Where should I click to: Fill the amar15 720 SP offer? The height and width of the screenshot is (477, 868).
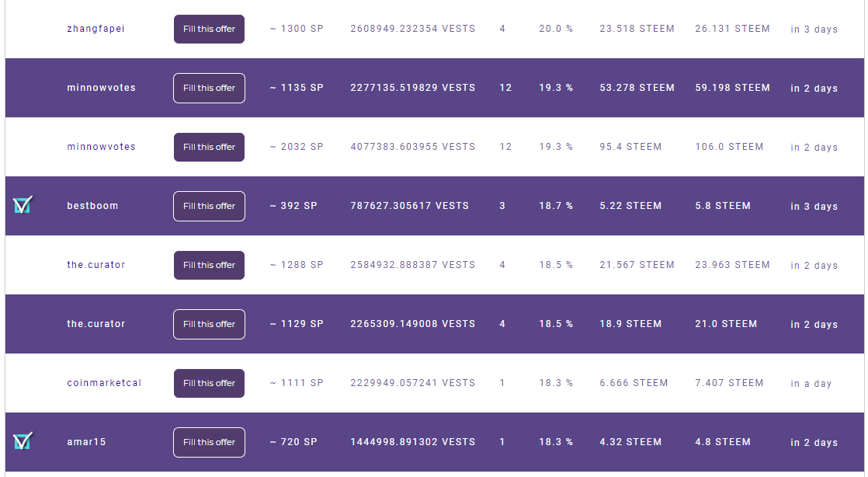[210, 442]
